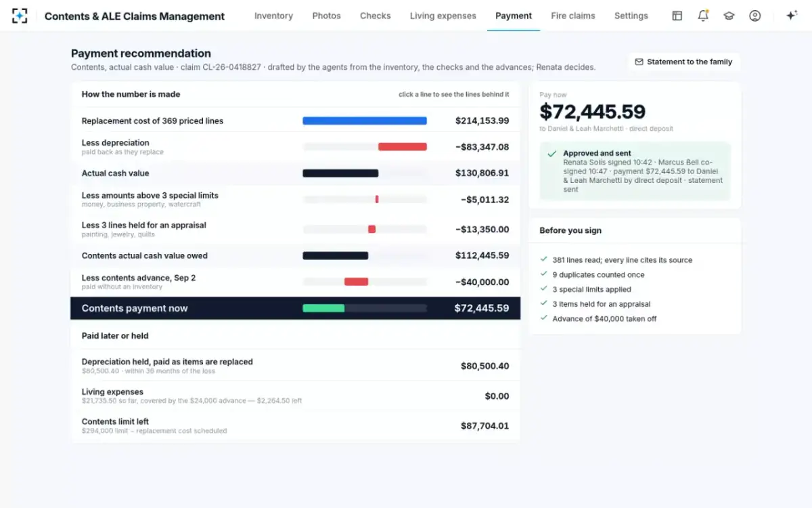812x508 pixels.
Task: Open the user profile icon
Action: tap(755, 16)
